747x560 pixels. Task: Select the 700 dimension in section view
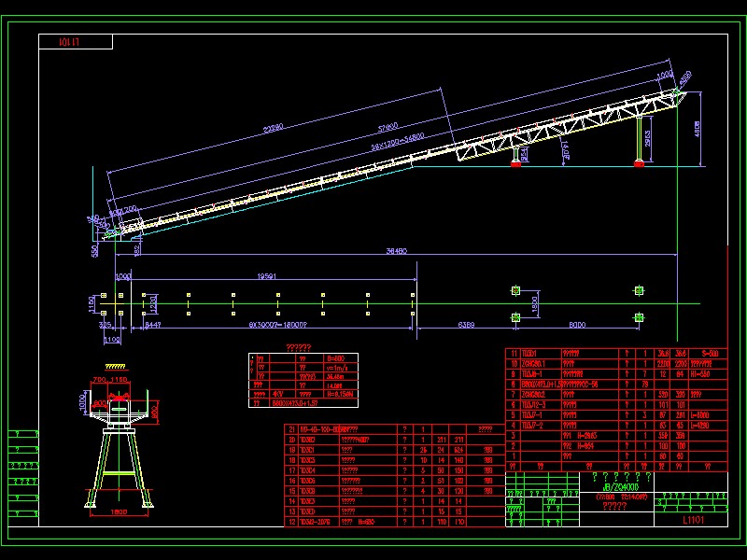[x=99, y=380]
